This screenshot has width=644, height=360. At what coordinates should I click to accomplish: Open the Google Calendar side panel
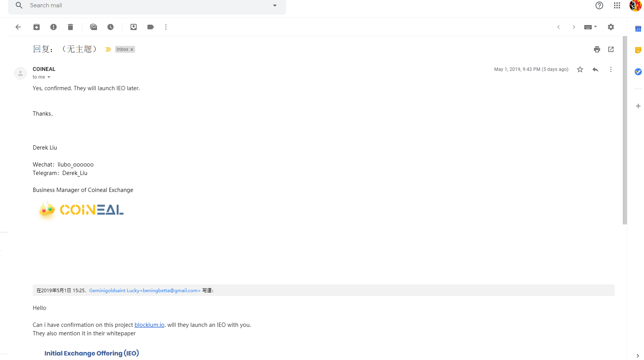(x=638, y=29)
